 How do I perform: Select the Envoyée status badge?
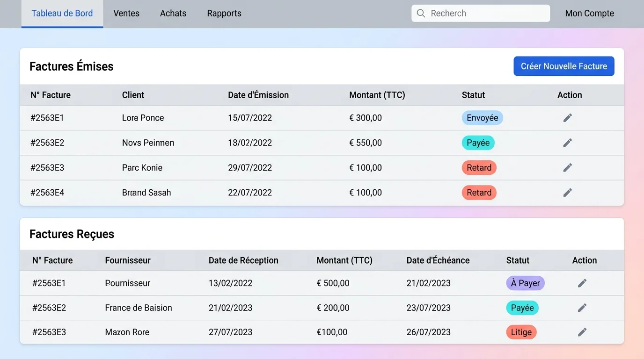482,117
